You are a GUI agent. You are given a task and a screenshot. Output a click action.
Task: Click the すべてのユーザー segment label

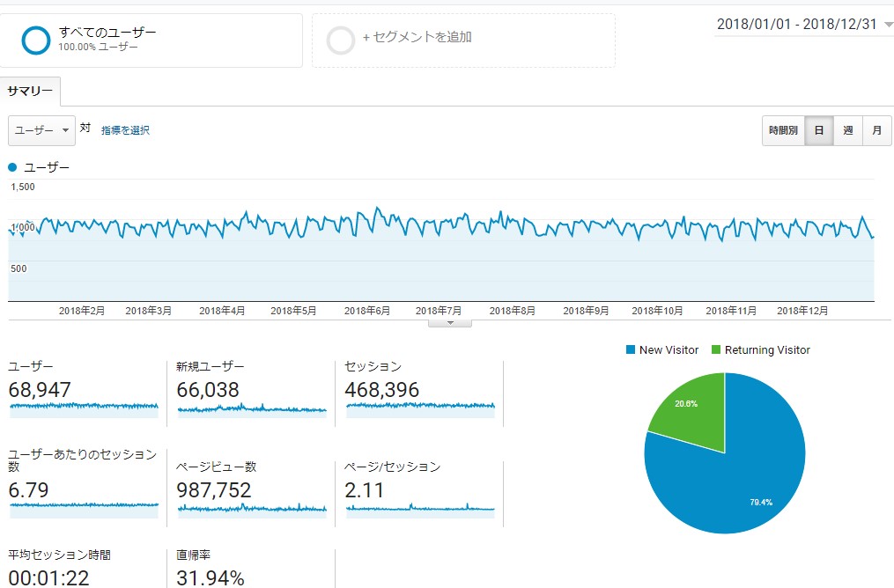[x=107, y=33]
